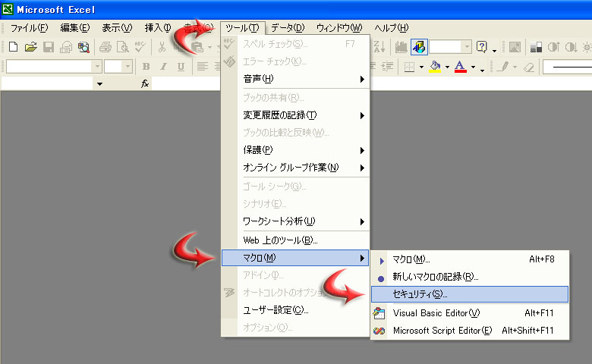Image resolution: width=592 pixels, height=364 pixels.
Task: Click the Increase Indent icon
Action: (x=387, y=67)
